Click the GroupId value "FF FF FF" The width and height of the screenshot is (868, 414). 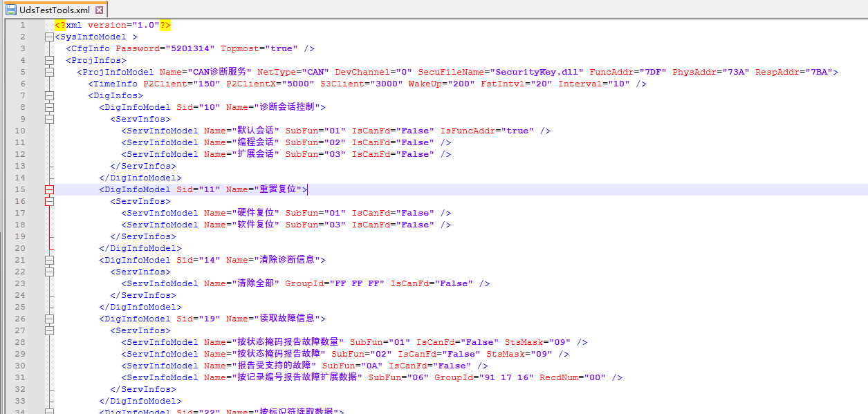pos(357,283)
